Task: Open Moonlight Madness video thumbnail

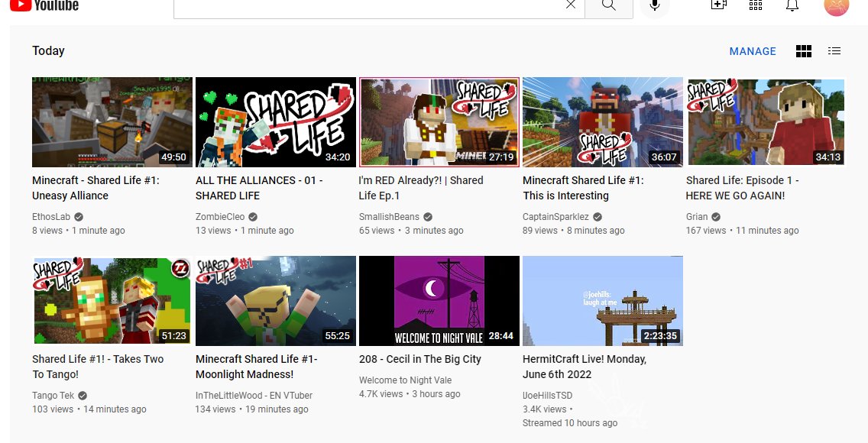Action: point(276,301)
